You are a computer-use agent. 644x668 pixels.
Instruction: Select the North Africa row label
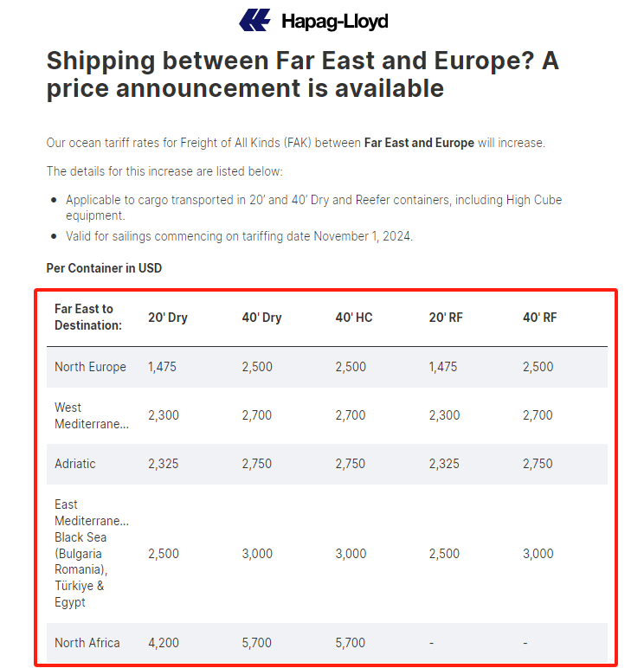[87, 643]
